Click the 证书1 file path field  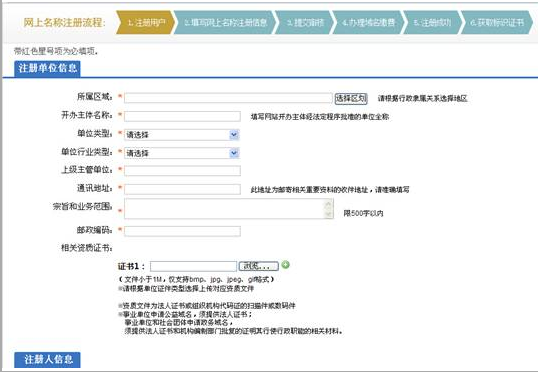[x=194, y=266]
